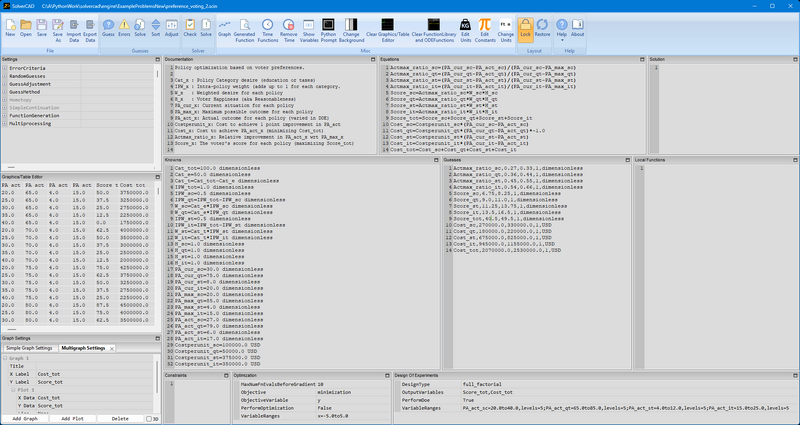Screen dimensions: 800x425
Task: Float the Guesses panel via title icon
Action: pyautogui.click(x=628, y=160)
